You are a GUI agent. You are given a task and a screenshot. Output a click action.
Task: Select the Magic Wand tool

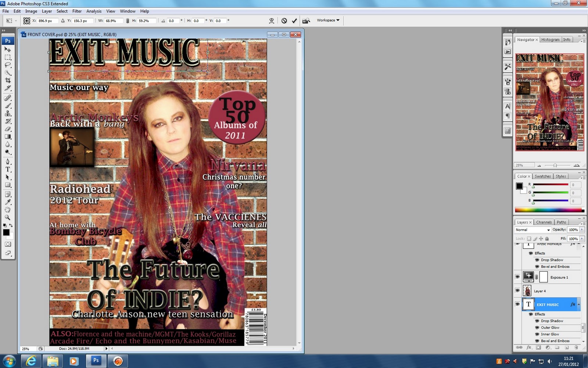pyautogui.click(x=8, y=73)
